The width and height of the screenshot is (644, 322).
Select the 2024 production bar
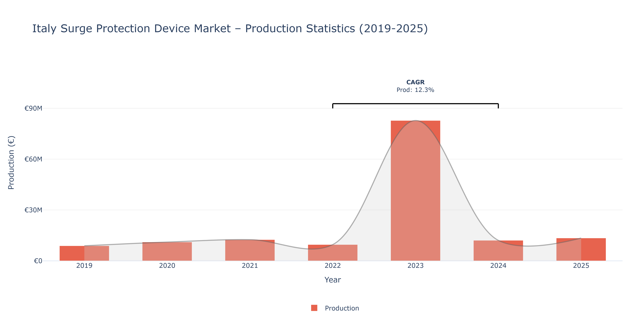click(x=498, y=251)
